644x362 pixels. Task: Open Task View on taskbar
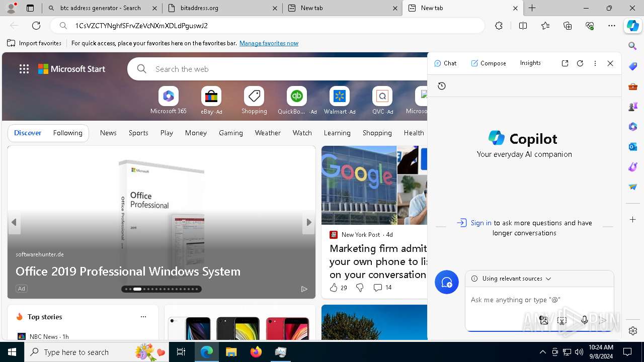click(x=181, y=352)
